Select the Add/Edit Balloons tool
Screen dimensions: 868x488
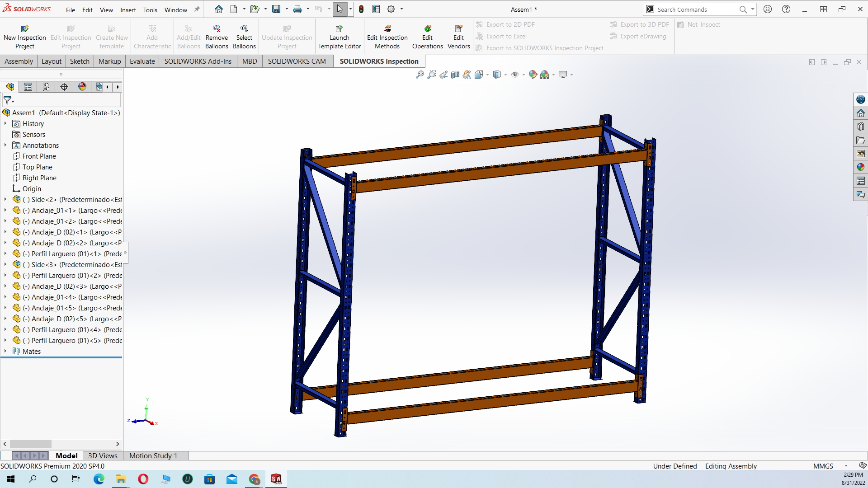[189, 36]
